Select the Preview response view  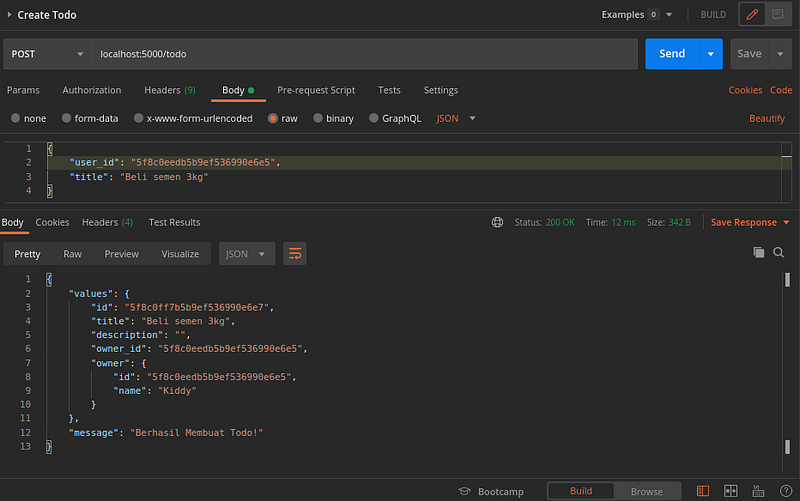[x=121, y=254]
